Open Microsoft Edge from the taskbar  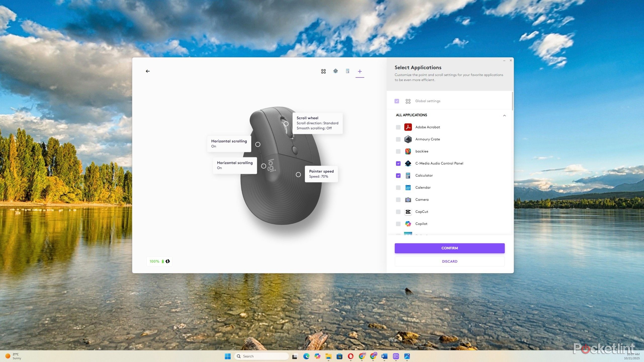tap(306, 356)
